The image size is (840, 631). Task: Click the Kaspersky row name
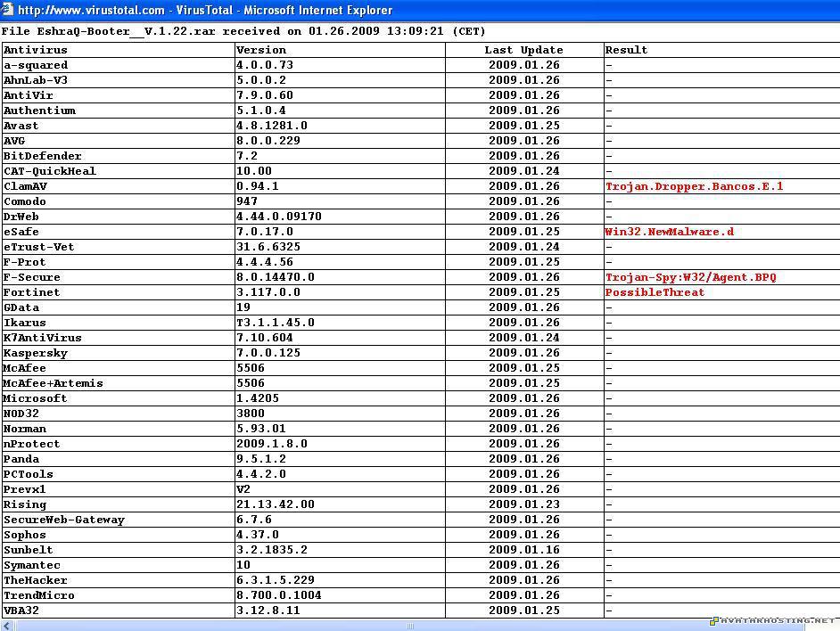pyautogui.click(x=35, y=353)
